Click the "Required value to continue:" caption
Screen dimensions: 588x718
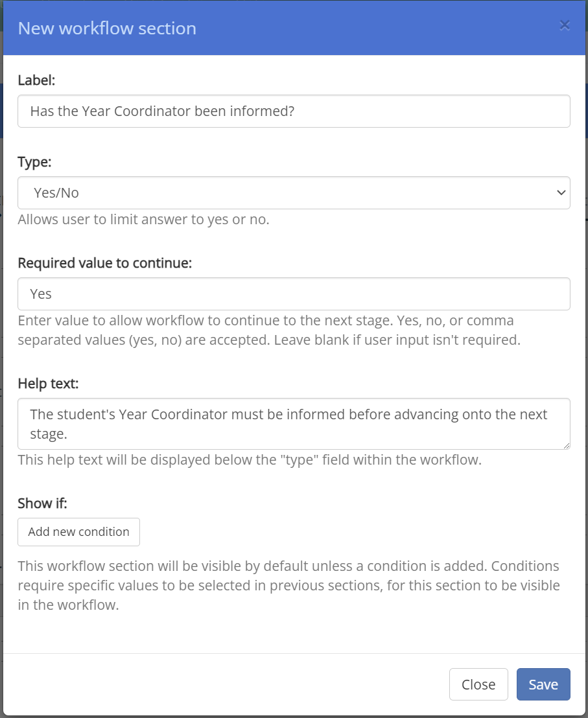(x=105, y=263)
